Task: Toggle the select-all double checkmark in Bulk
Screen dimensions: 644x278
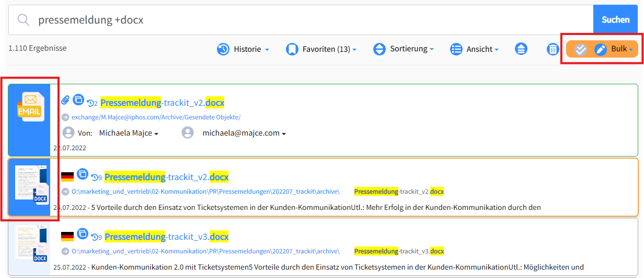Action: click(580, 49)
